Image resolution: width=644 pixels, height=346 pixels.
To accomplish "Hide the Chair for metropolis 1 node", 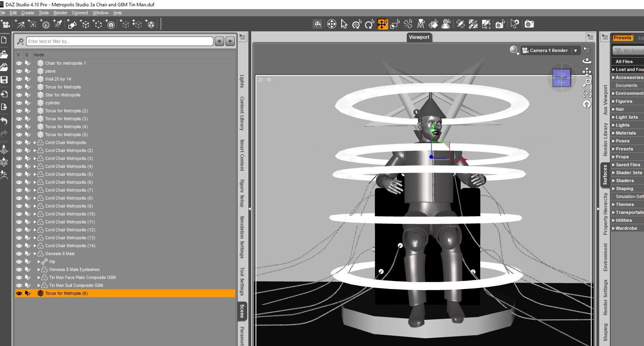I will pos(19,63).
